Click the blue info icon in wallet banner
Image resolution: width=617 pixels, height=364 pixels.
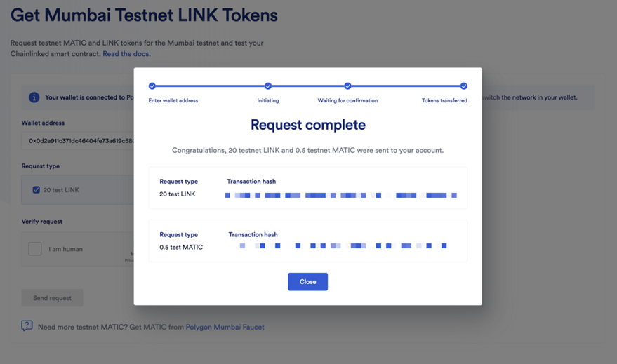coord(34,97)
